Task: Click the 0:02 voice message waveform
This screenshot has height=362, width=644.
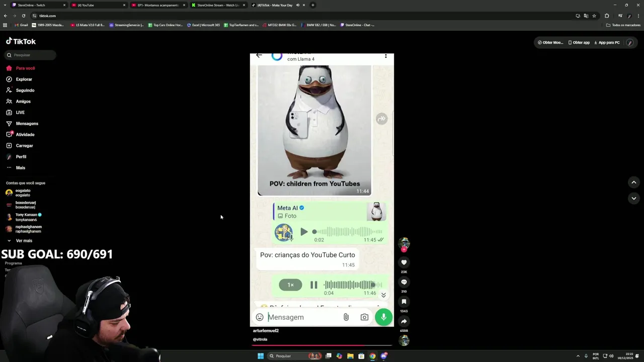Action: pos(347,232)
